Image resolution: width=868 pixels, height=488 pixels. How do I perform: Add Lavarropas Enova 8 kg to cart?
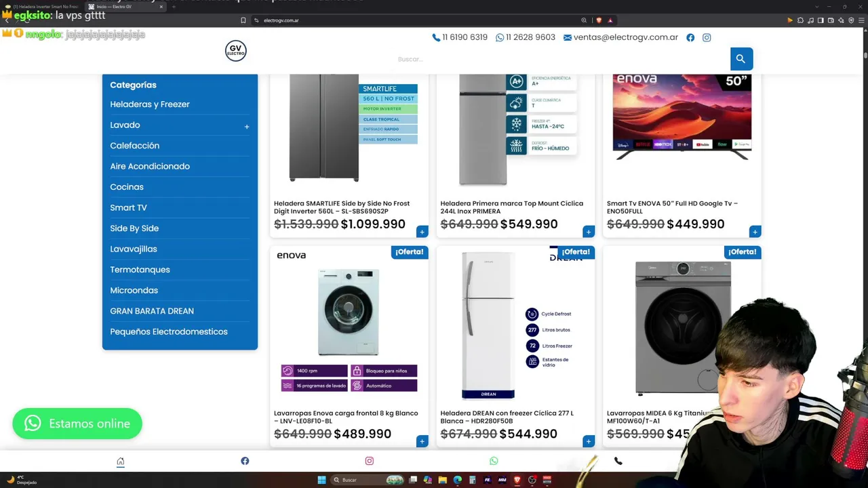422,441
